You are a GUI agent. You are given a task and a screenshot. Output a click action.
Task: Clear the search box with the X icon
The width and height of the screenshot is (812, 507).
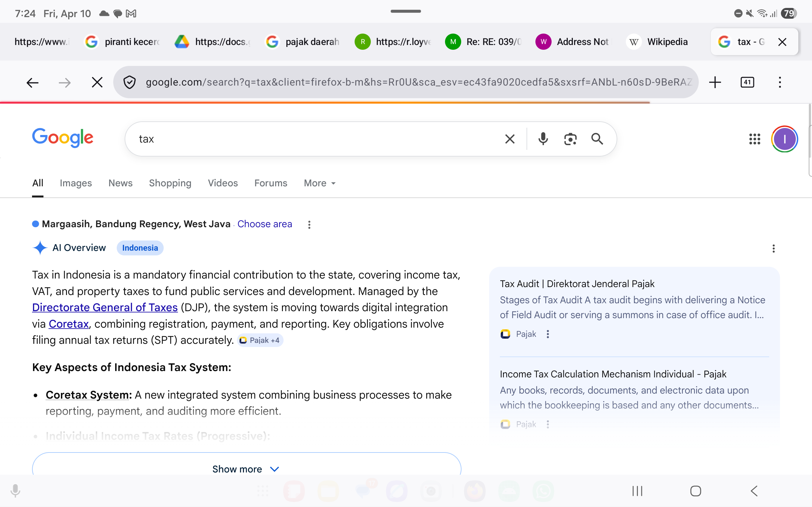pos(509,138)
